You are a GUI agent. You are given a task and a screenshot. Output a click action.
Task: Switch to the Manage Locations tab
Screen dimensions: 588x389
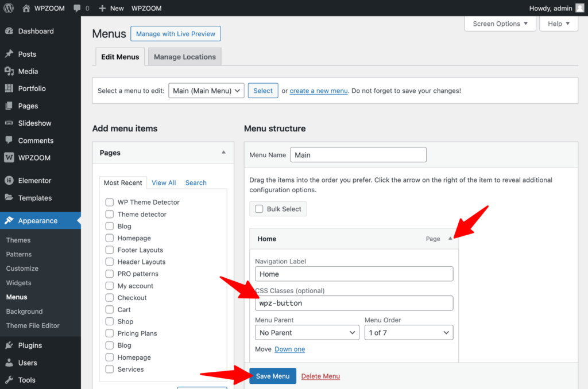(x=184, y=57)
